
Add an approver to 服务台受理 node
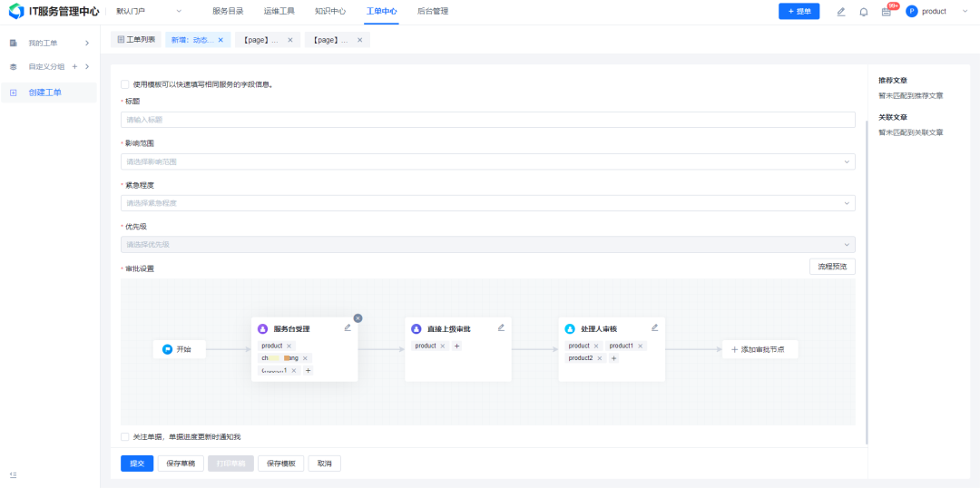309,370
